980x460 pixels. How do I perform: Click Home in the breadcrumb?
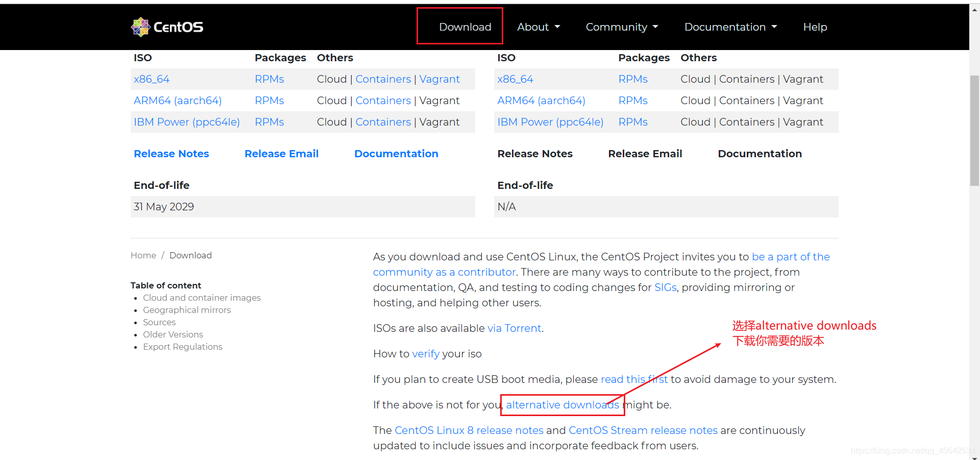click(143, 255)
